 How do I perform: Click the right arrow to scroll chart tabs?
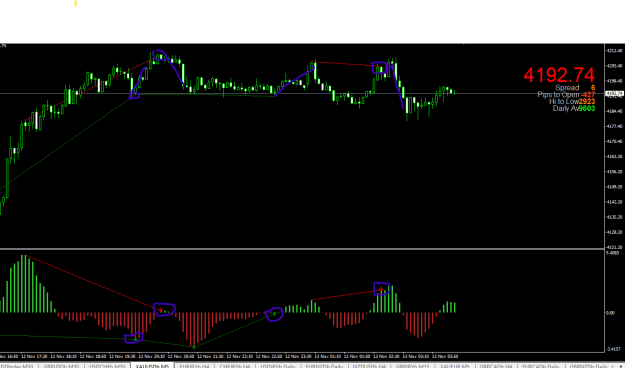pos(622,366)
